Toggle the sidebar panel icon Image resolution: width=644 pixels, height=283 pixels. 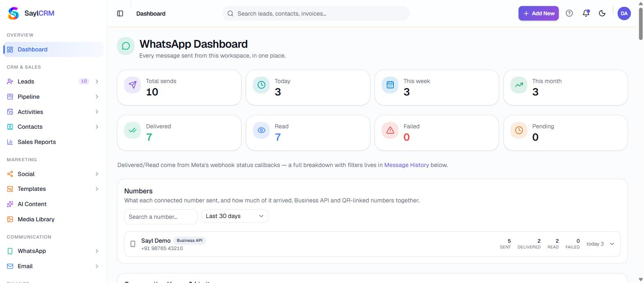120,14
